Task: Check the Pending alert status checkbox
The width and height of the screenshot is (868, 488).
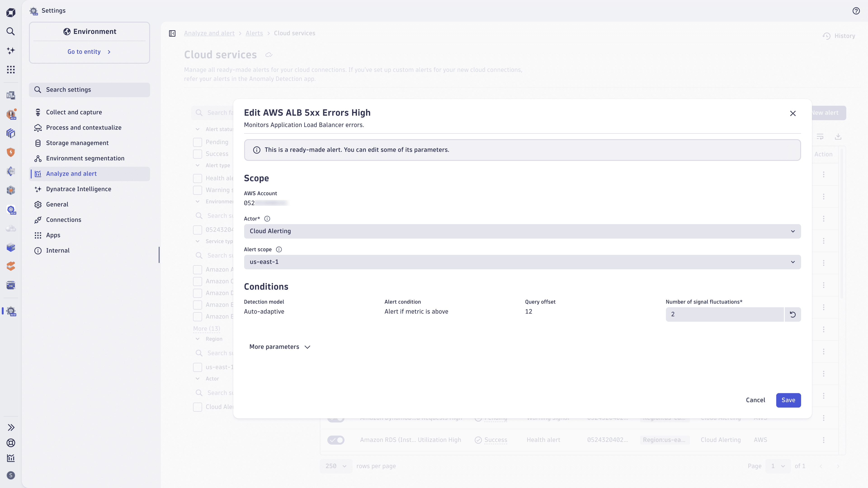Action: 198,142
